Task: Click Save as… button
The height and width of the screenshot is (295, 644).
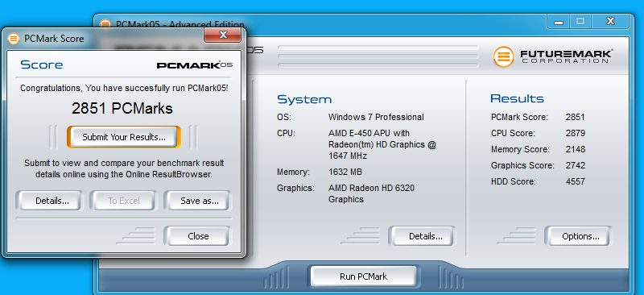Action: pyautogui.click(x=199, y=201)
